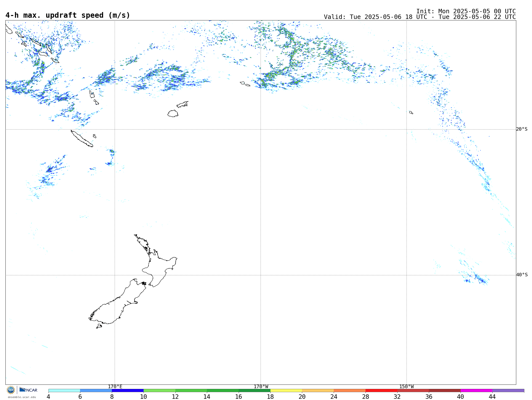Image resolution: width=532 pixels, height=400 pixels.
Task: Choose the light orange 20–24 colorbar swatch
Action: [318, 390]
